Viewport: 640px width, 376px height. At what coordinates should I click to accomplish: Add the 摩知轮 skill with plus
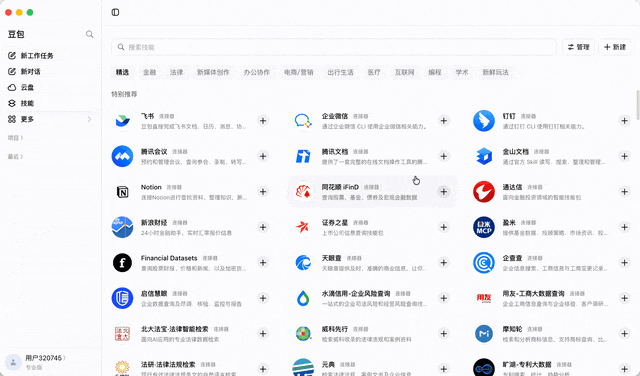624,334
